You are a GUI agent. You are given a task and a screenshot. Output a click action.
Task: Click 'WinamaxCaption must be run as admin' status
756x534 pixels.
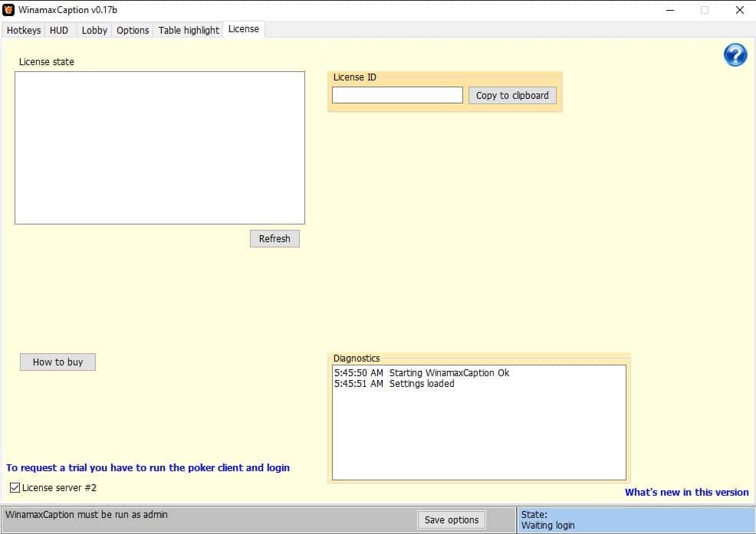[87, 514]
